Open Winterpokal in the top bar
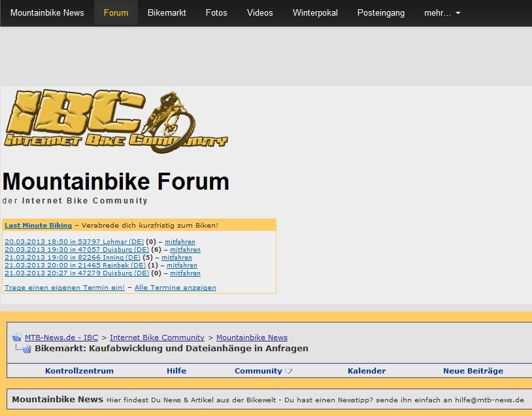The height and width of the screenshot is (416, 532). pyautogui.click(x=315, y=13)
